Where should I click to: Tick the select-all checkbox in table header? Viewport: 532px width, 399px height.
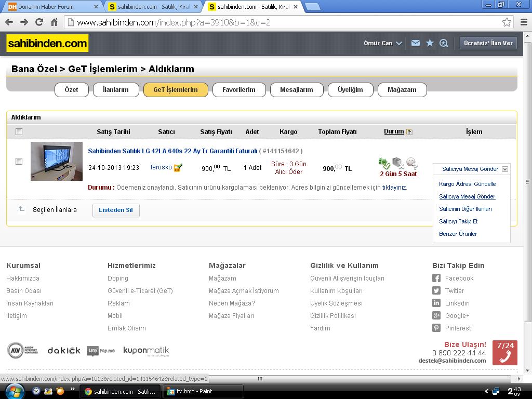coord(19,131)
